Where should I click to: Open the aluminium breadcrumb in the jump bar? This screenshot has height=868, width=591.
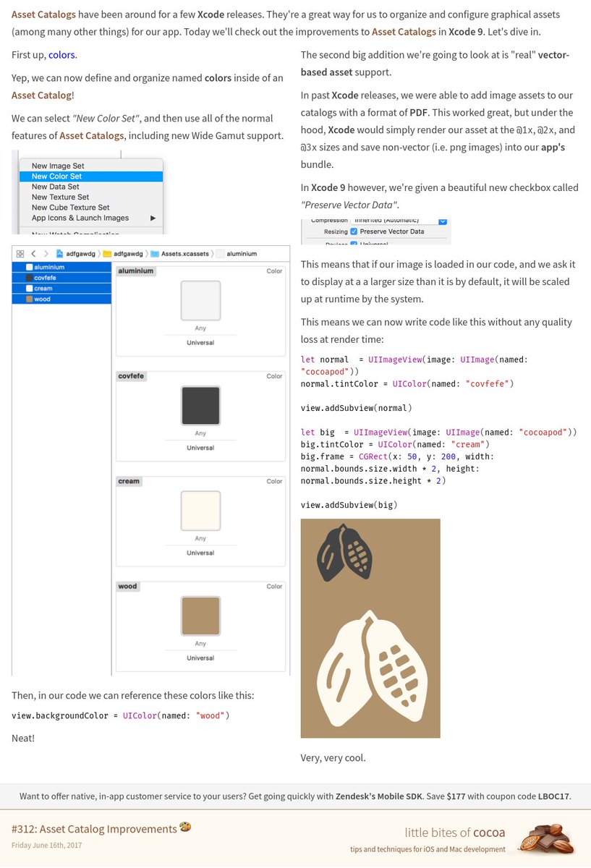pos(237,254)
